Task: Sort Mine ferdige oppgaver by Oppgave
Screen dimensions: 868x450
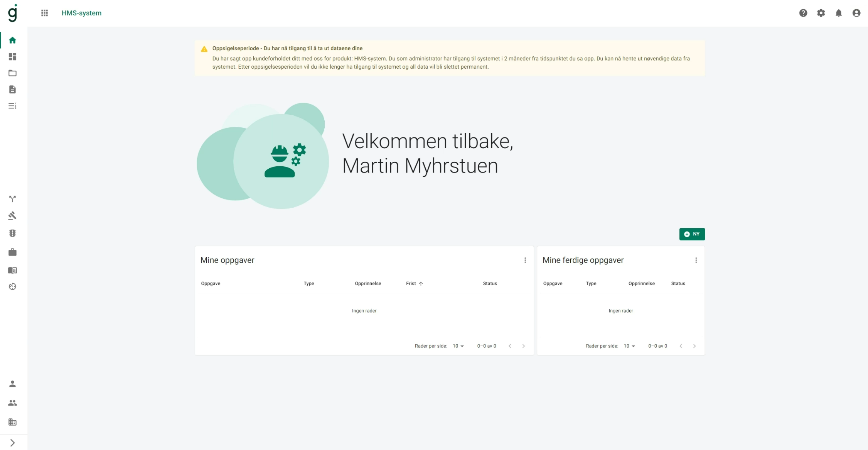Action: point(553,283)
